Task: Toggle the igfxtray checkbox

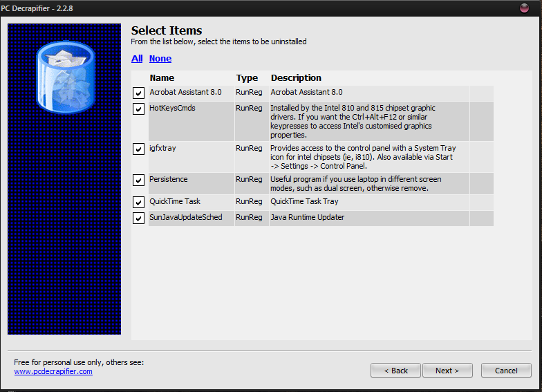Action: (138, 149)
